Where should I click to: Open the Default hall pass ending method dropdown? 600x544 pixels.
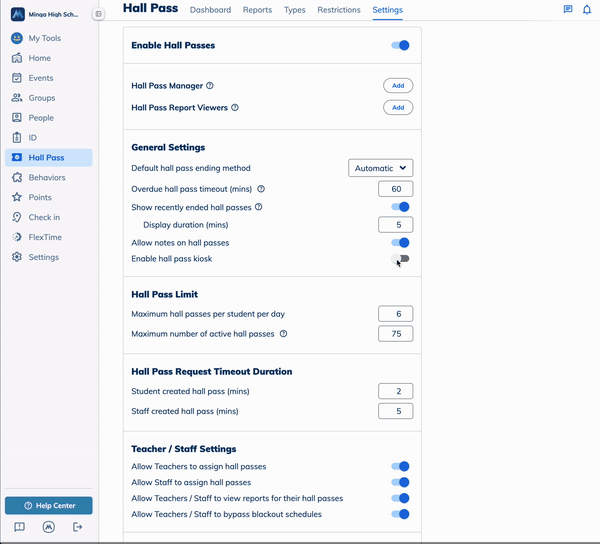380,168
